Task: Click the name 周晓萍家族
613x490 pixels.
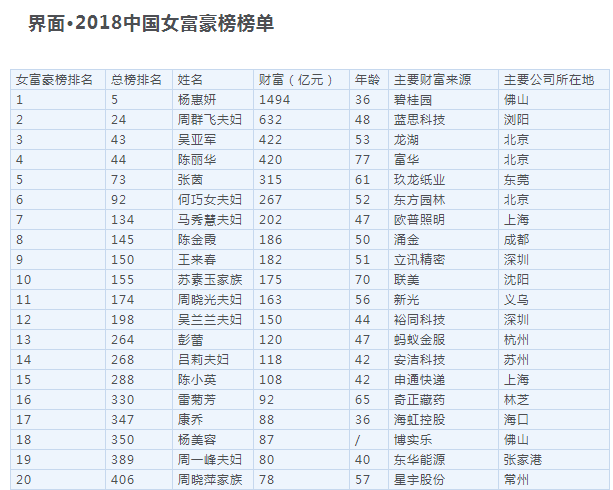Action: (x=210, y=479)
